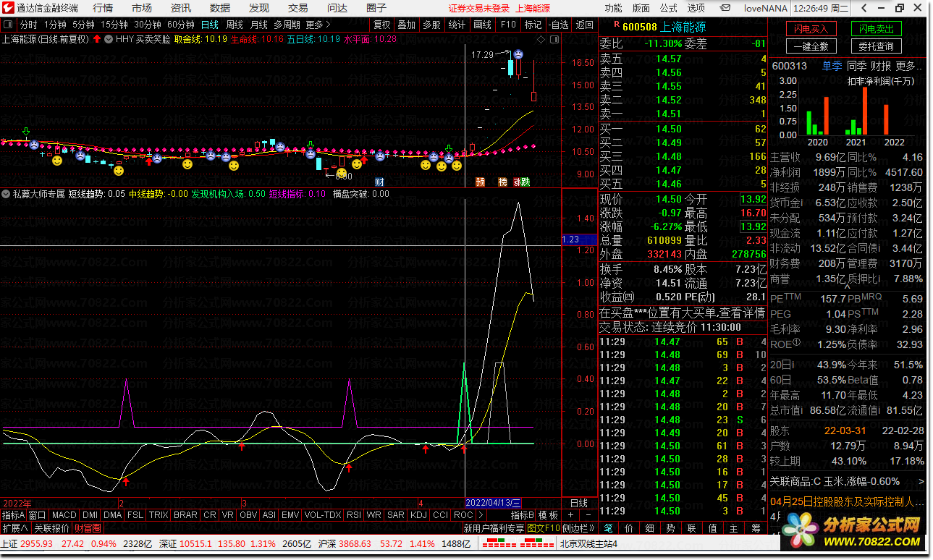Click the 通达信 application logo icon
Viewport: 933px width, 560px height.
pyautogui.click(x=9, y=8)
